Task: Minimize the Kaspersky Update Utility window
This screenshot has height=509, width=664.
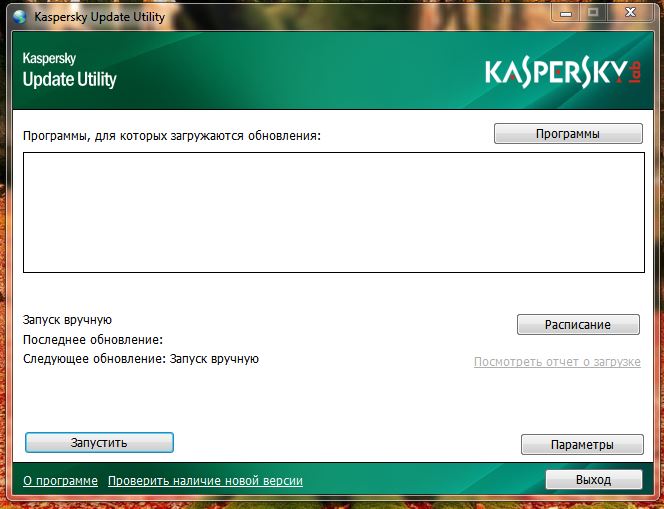Action: tap(565, 14)
